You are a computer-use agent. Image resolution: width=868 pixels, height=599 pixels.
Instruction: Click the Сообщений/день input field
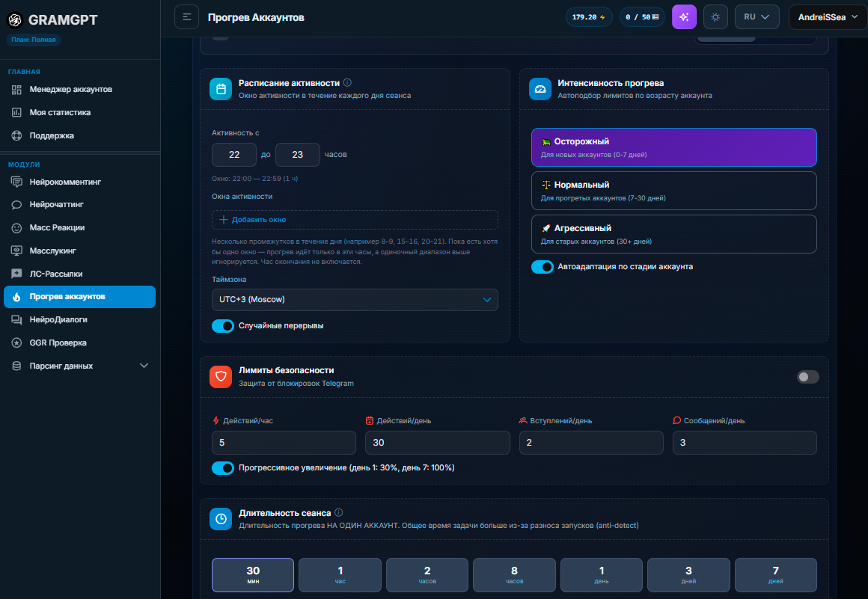click(745, 443)
